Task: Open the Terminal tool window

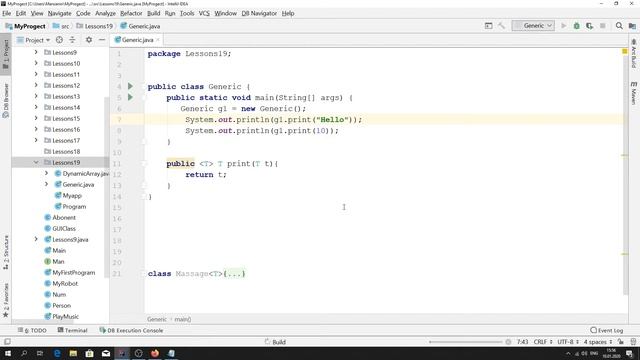Action: (73, 330)
